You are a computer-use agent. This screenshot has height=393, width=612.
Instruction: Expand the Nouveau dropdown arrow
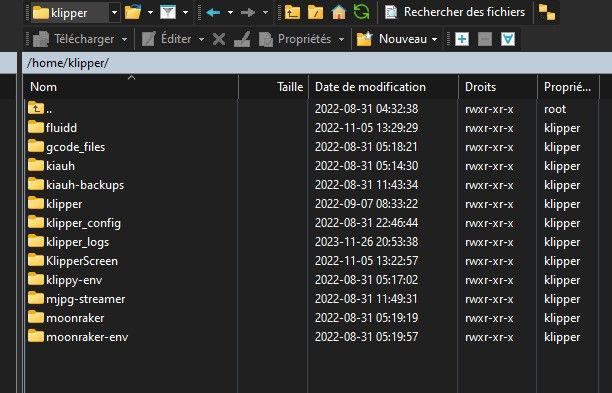(x=434, y=39)
